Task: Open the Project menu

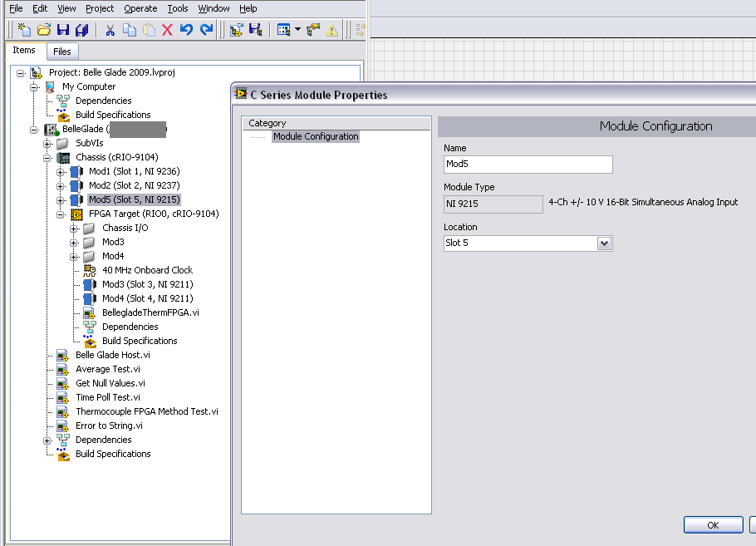Action: click(x=100, y=8)
